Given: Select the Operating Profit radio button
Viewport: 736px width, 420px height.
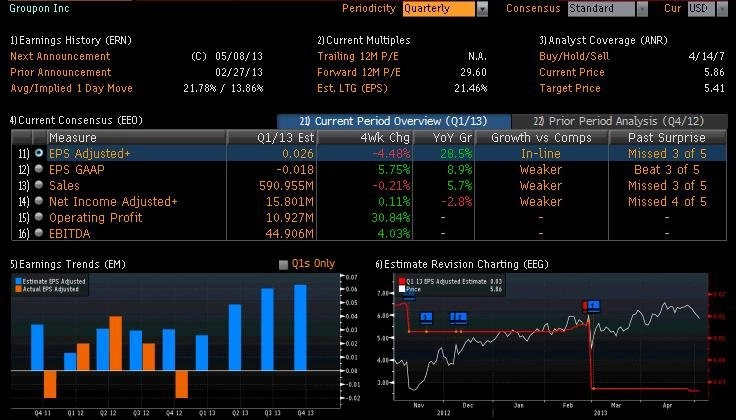Looking at the screenshot, I should 38,217.
